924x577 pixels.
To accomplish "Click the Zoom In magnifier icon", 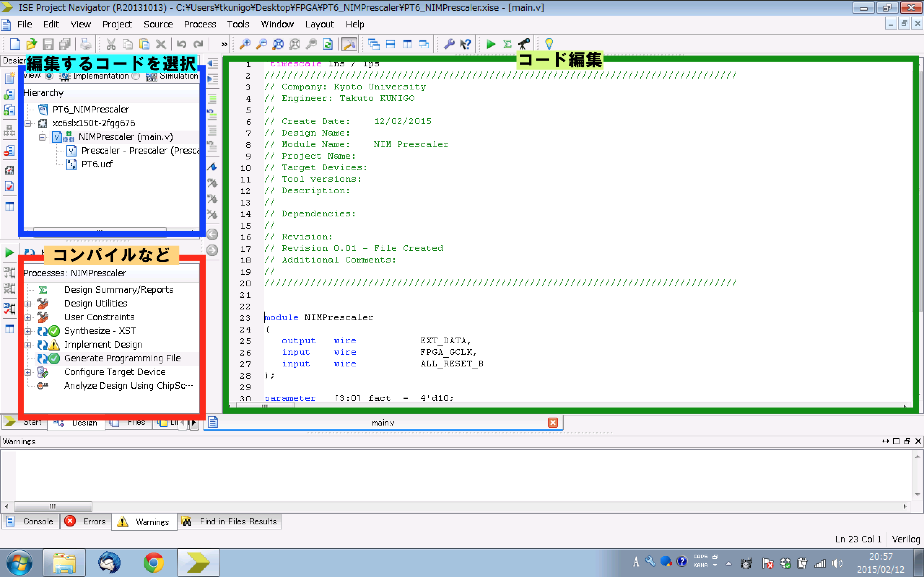I will point(244,44).
